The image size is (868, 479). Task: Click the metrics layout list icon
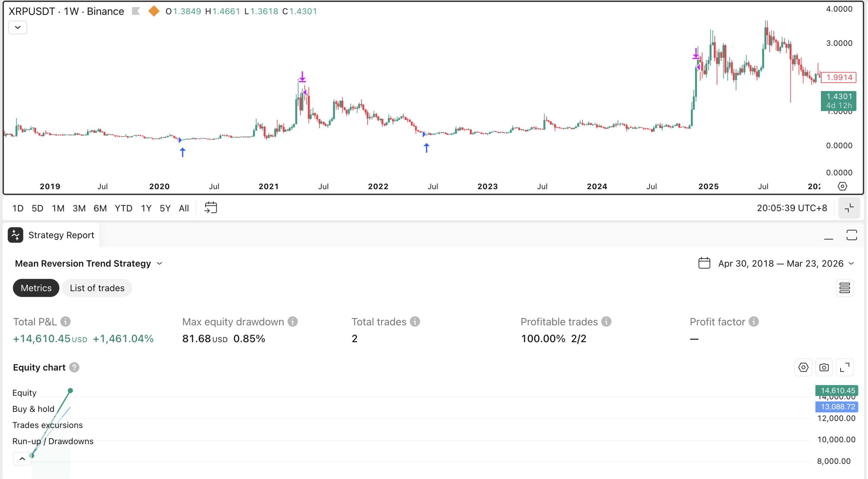click(x=844, y=288)
